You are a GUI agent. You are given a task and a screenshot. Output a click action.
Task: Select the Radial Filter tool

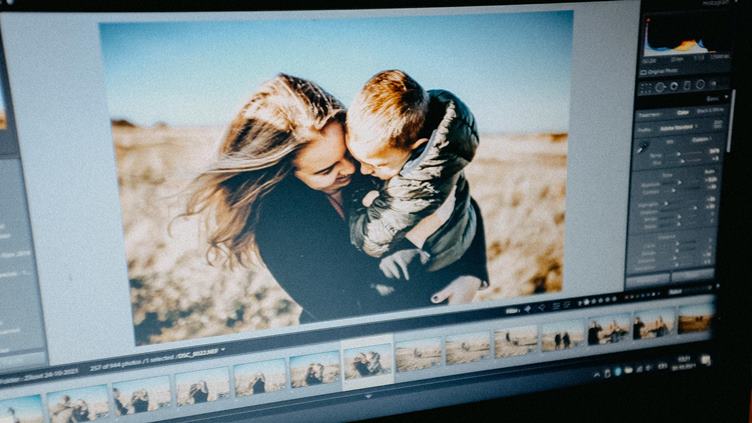[700, 84]
